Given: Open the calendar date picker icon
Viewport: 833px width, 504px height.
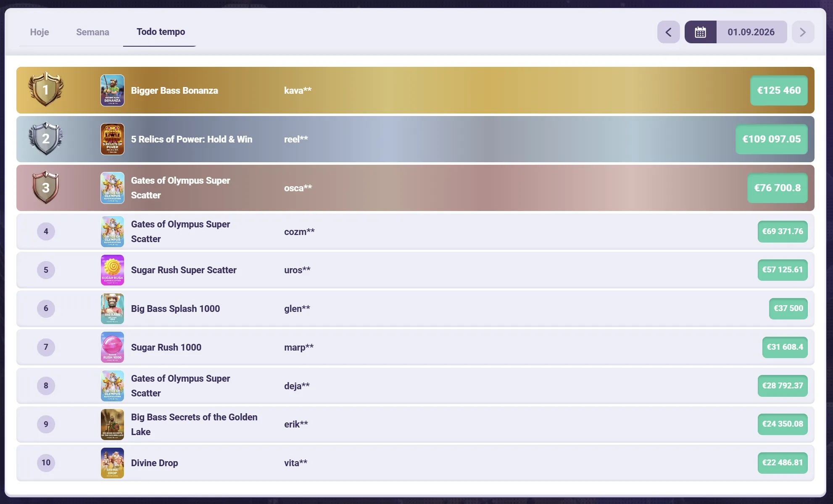Looking at the screenshot, I should pos(700,32).
